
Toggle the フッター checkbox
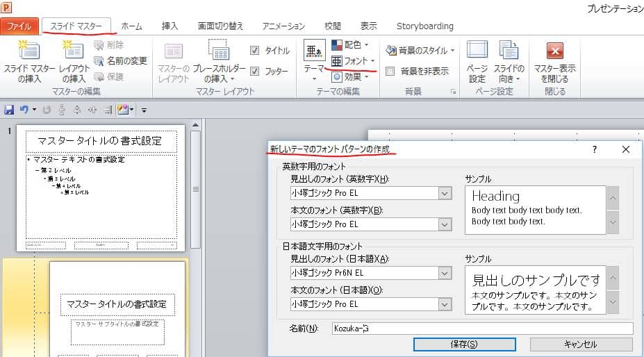[254, 71]
